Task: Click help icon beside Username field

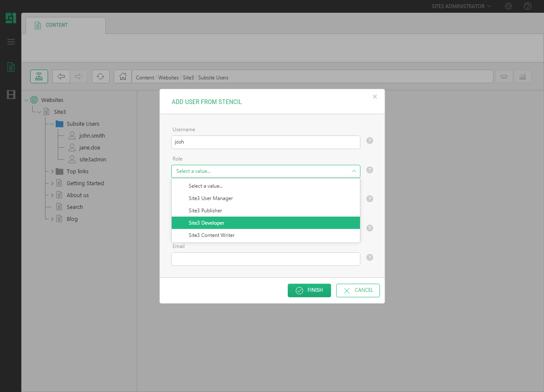Action: tap(370, 141)
